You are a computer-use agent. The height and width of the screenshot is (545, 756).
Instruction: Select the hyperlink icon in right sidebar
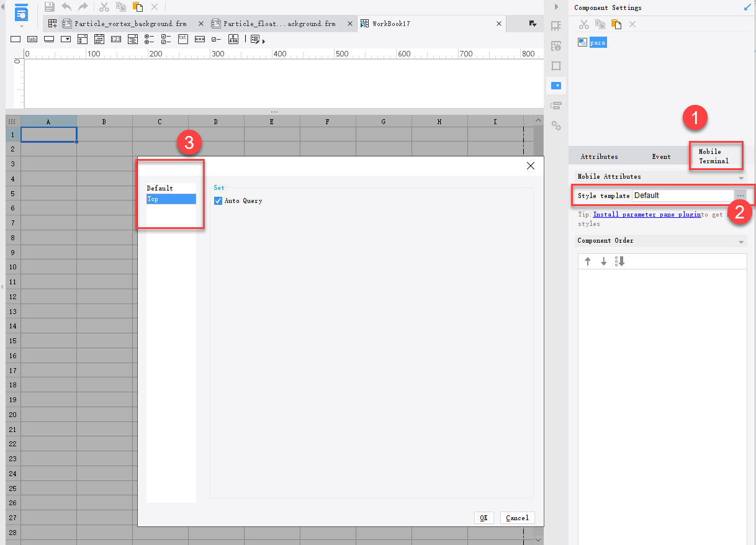coord(556,125)
